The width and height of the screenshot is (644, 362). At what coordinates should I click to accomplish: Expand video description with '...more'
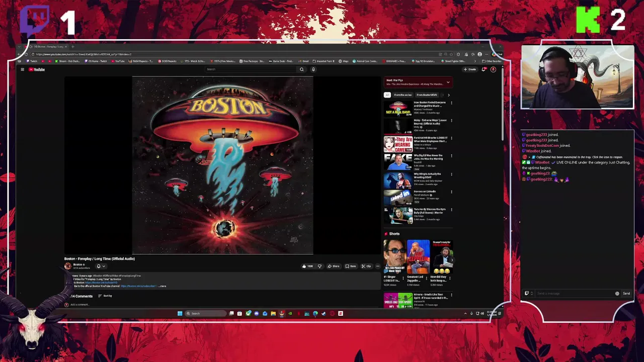point(162,286)
